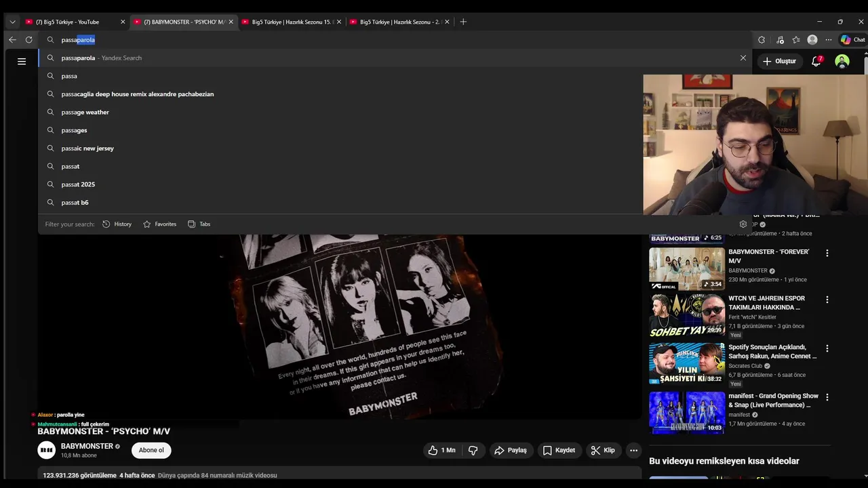This screenshot has height=488, width=868.
Task: Click the Abone ol subscribe button
Action: [x=151, y=450]
